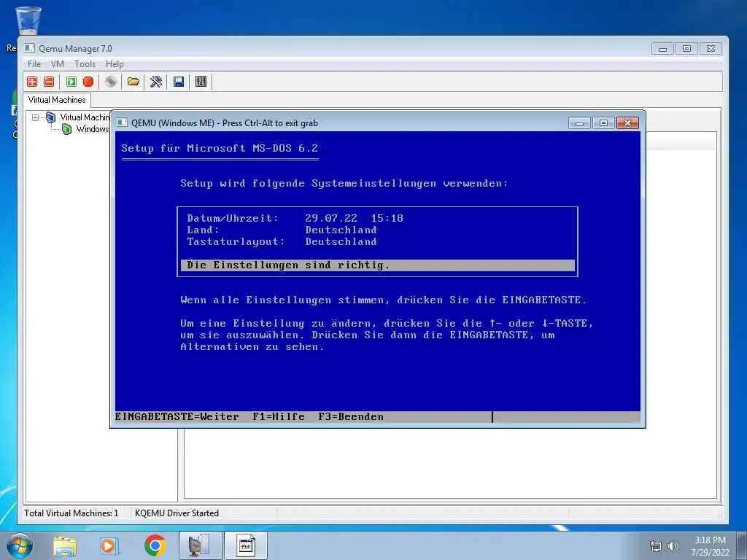Viewport: 747px width, 560px height.
Task: Open the crossed tools settings icon
Action: (156, 82)
